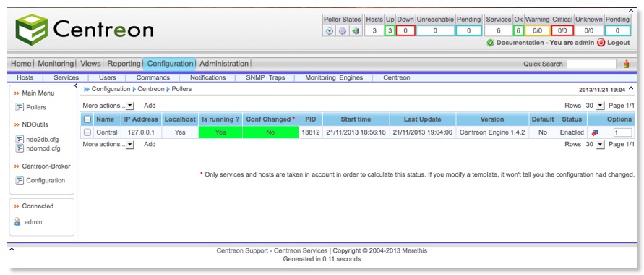The height and width of the screenshot is (275, 644).
Task: Open the Hosts submenu
Action: 25,77
